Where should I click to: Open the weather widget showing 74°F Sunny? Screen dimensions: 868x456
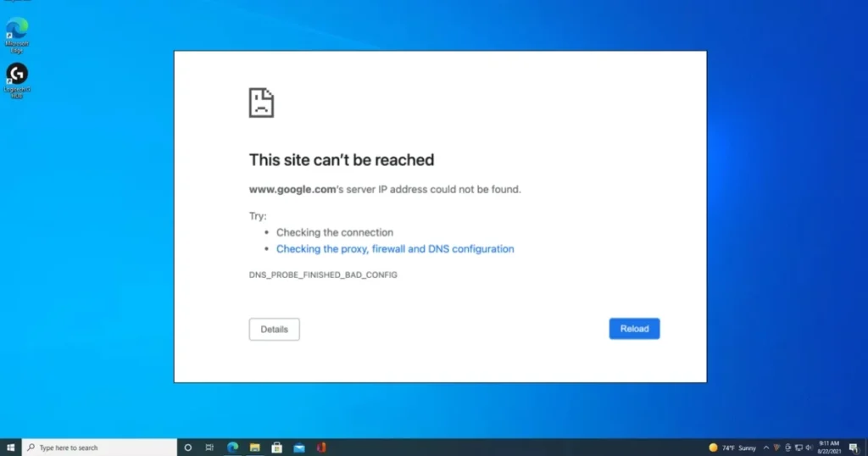pyautogui.click(x=732, y=448)
